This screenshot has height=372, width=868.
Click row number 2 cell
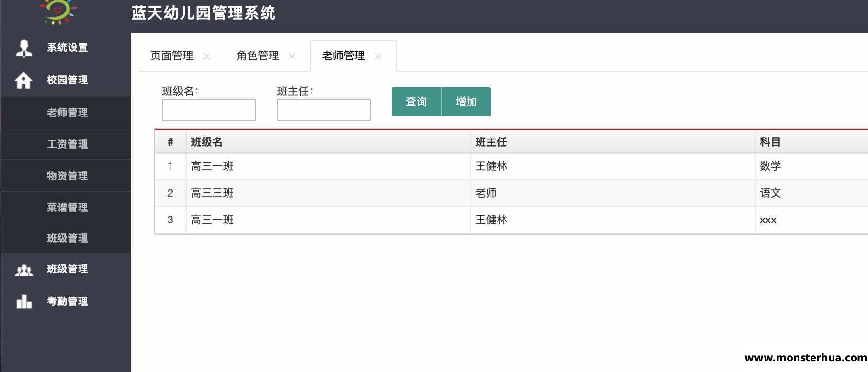170,193
